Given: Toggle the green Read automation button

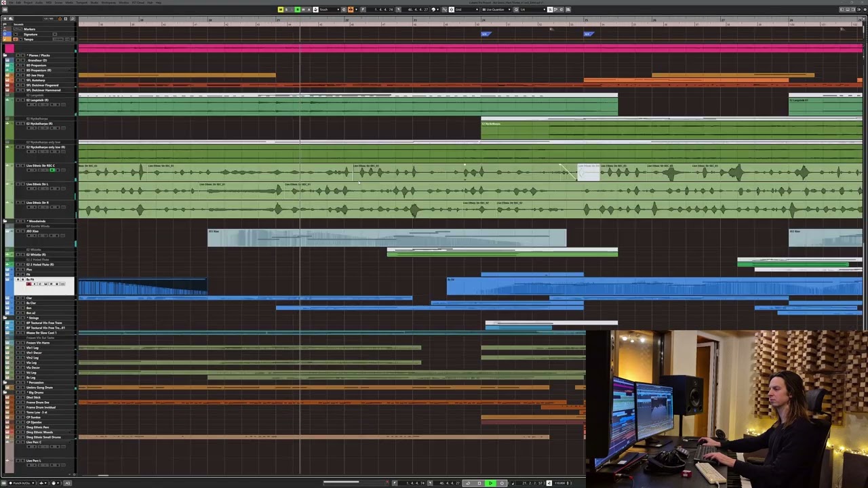Looking at the screenshot, I should 298,9.
